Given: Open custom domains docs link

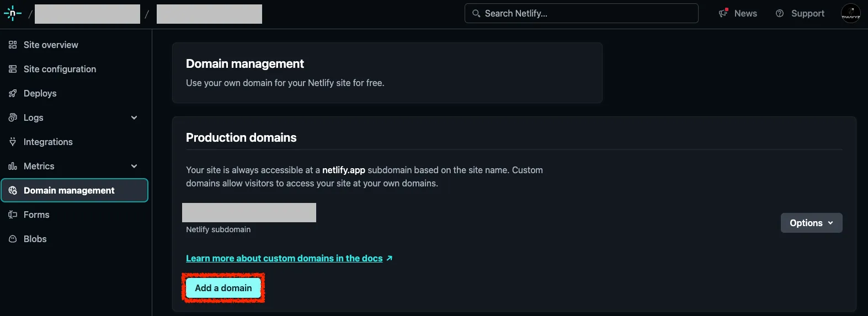Looking at the screenshot, I should click(x=284, y=258).
